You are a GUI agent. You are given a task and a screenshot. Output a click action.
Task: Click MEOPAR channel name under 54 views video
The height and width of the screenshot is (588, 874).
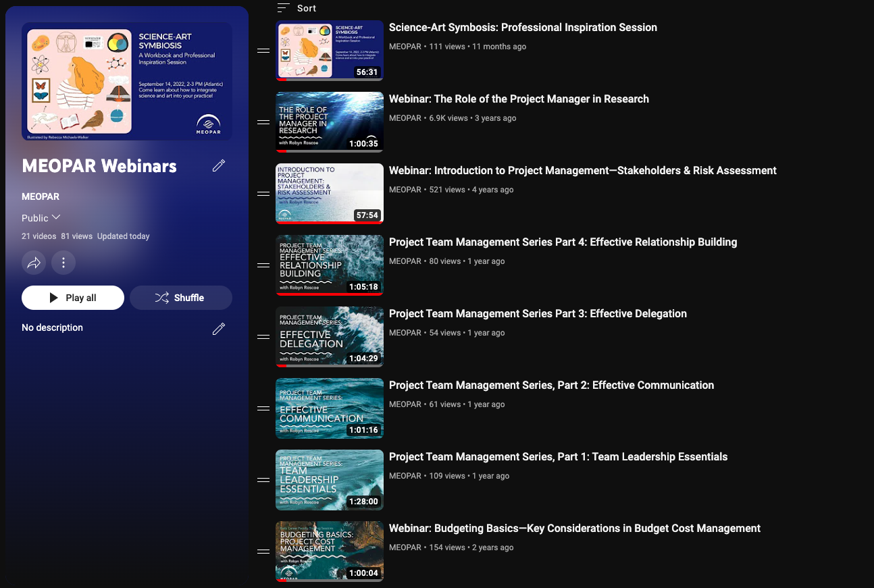pyautogui.click(x=405, y=333)
